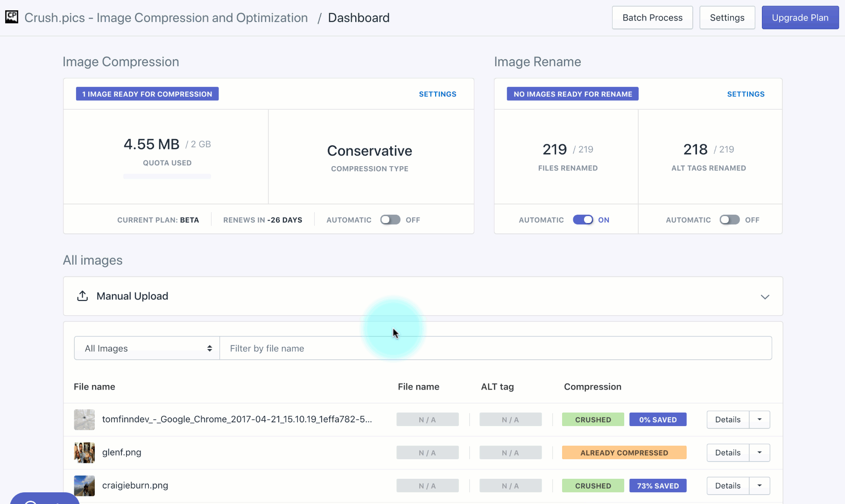
Task: Click the glenf.png file name
Action: (x=121, y=452)
